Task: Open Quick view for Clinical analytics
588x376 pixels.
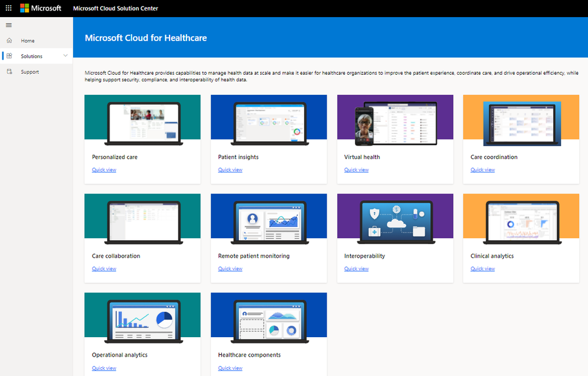Action: pyautogui.click(x=483, y=269)
